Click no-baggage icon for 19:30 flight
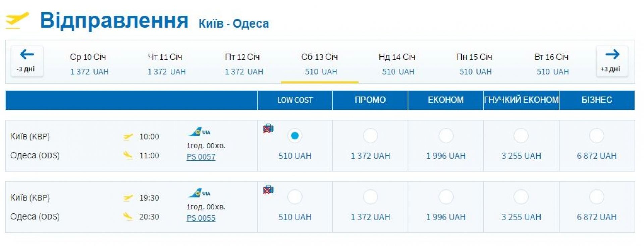Image resolution: width=644 pixels, height=246 pixels. (268, 190)
